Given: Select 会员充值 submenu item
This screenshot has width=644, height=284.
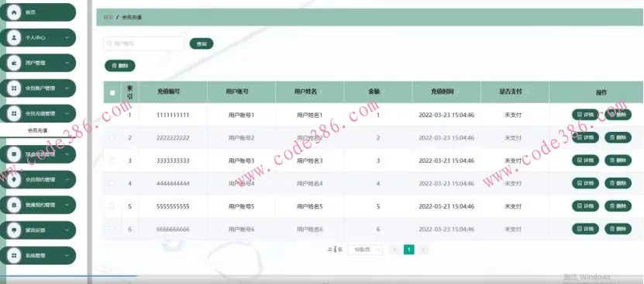Looking at the screenshot, I should (38, 130).
